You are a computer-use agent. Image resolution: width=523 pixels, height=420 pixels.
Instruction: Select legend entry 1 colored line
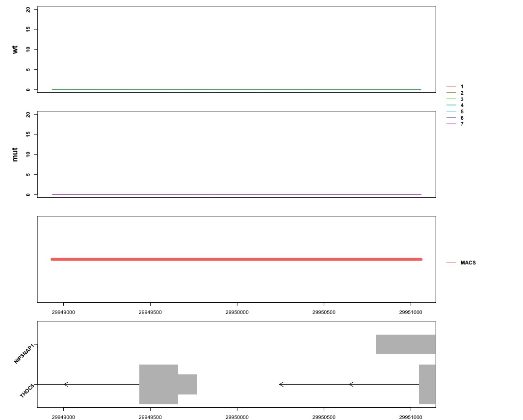click(x=452, y=86)
